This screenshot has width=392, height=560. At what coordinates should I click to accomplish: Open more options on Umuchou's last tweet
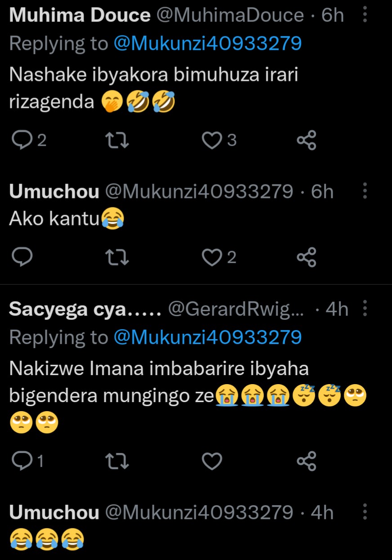click(365, 512)
